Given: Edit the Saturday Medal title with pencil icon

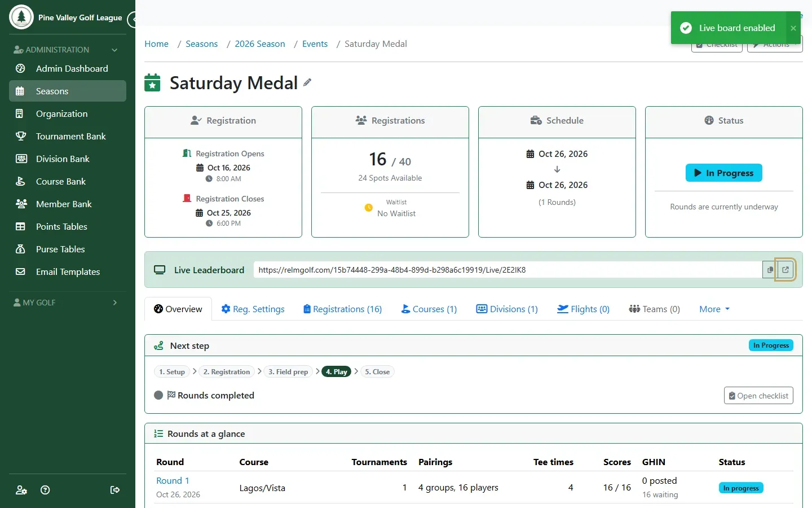Looking at the screenshot, I should (307, 82).
